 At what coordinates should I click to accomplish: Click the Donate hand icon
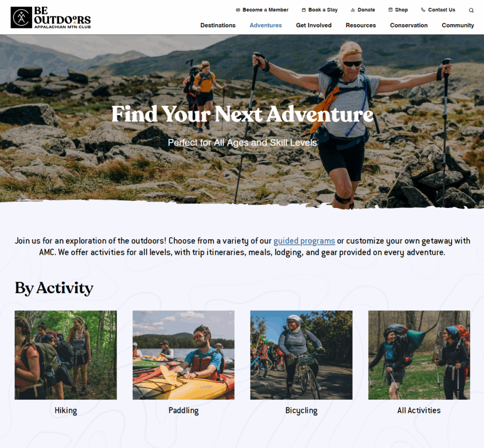point(353,10)
